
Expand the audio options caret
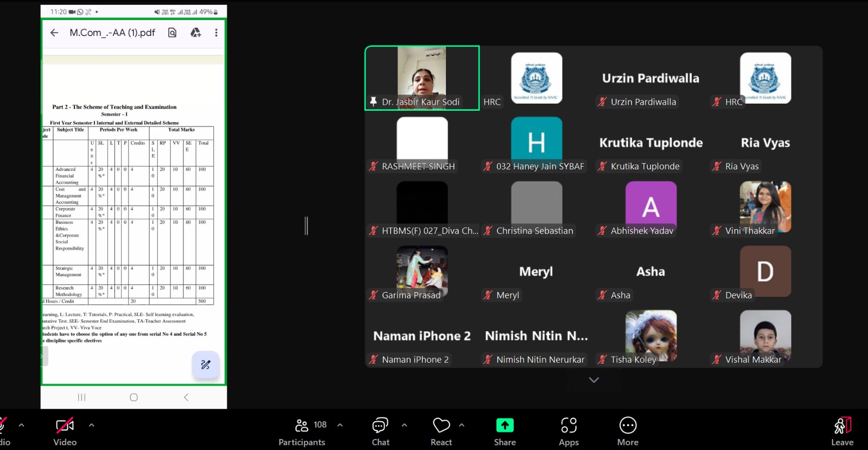(x=22, y=425)
